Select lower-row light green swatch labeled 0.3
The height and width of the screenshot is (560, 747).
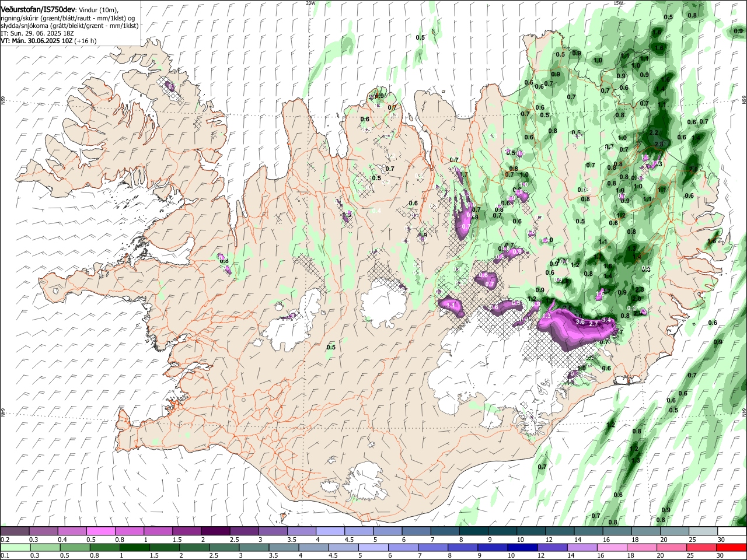click(x=45, y=547)
